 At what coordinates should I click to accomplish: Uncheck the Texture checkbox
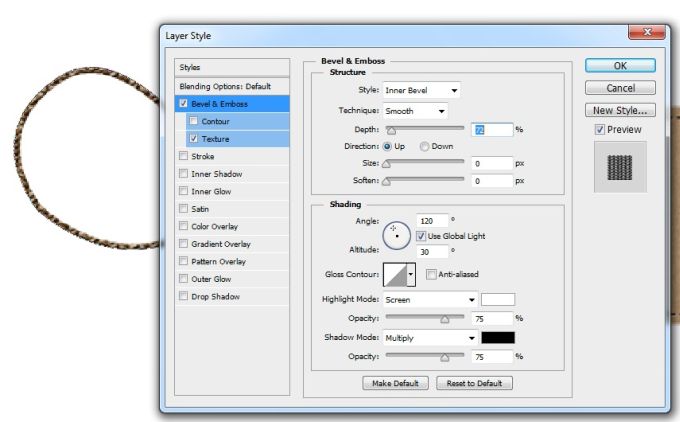tap(194, 139)
